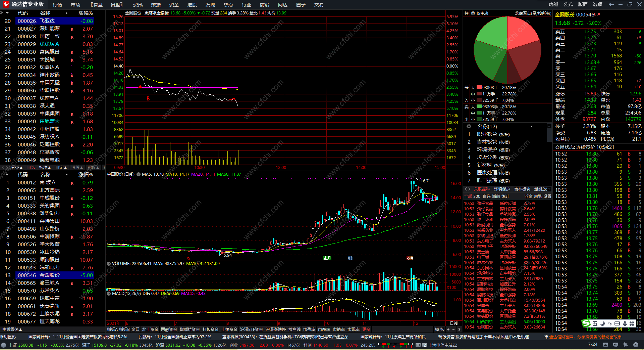This screenshot has width=644, height=350.
Task: Open the 公式 menu
Action: pos(568,4)
